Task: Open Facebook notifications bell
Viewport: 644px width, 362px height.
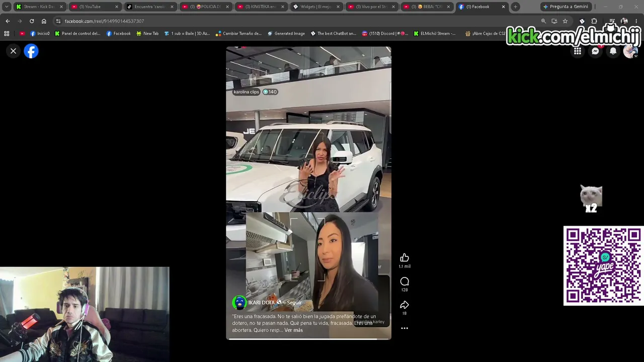Action: (x=613, y=51)
